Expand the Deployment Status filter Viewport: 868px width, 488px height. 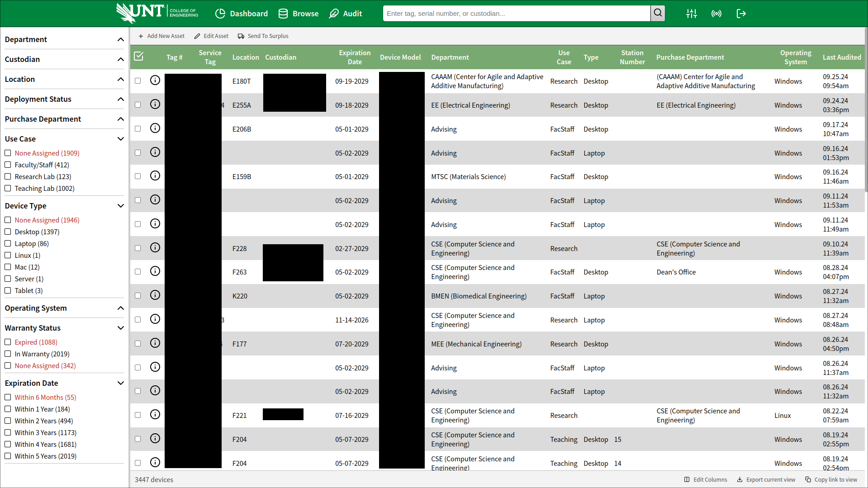tap(64, 99)
